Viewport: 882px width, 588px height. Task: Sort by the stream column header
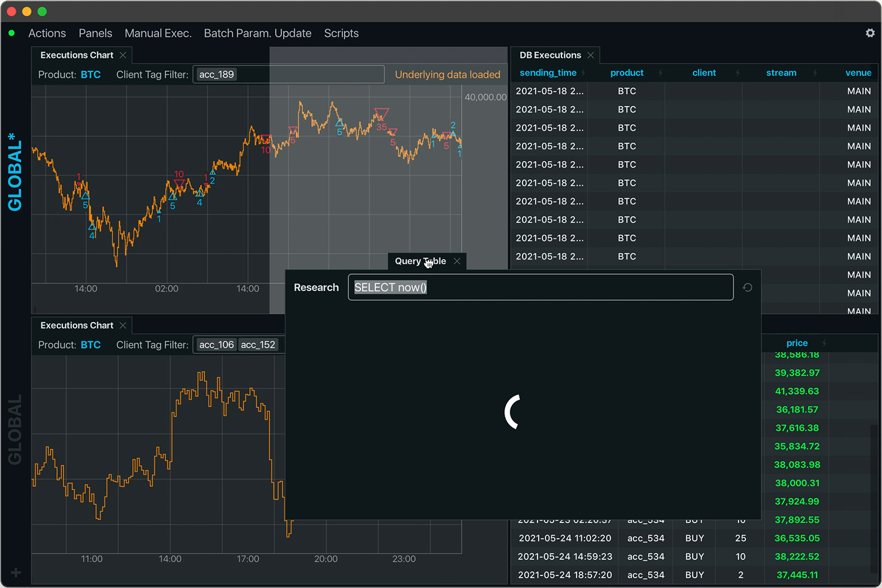(781, 73)
